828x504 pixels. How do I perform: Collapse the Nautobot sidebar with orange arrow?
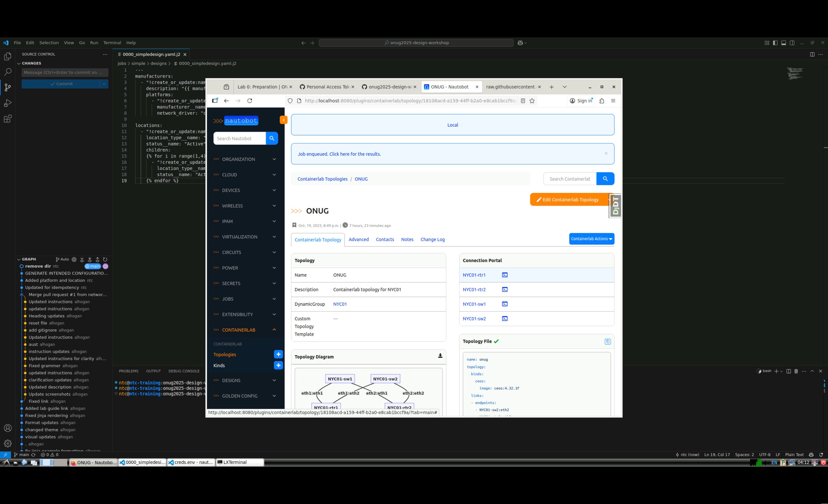click(x=283, y=120)
